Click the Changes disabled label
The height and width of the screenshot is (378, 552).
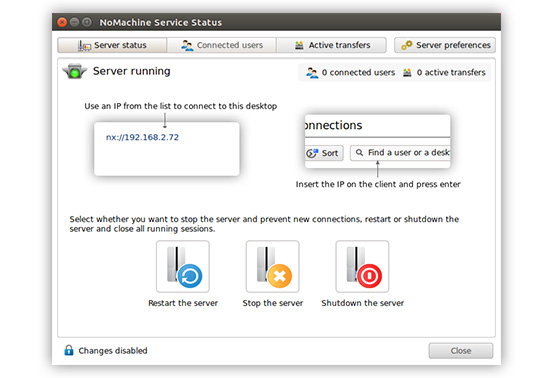coord(113,351)
